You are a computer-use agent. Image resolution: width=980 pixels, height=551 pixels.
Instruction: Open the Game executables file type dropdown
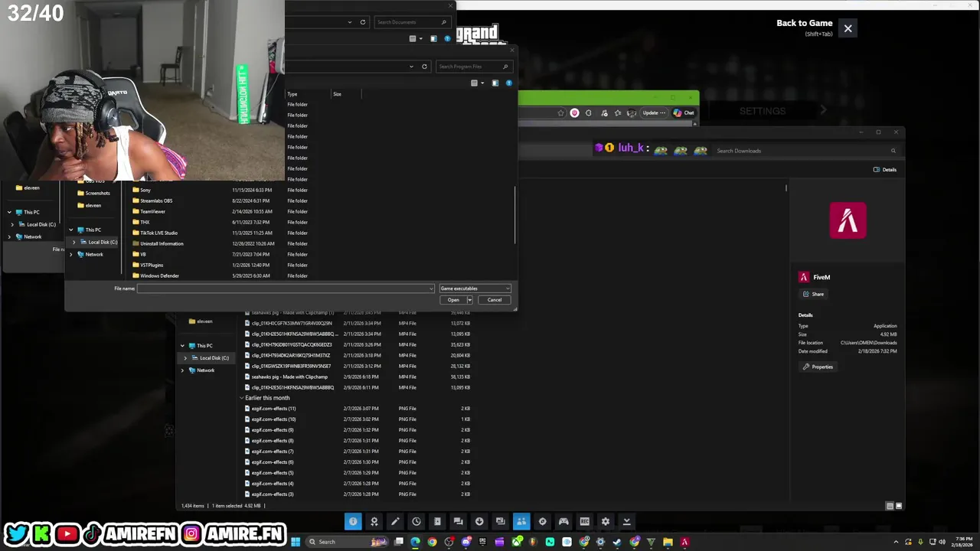point(475,289)
